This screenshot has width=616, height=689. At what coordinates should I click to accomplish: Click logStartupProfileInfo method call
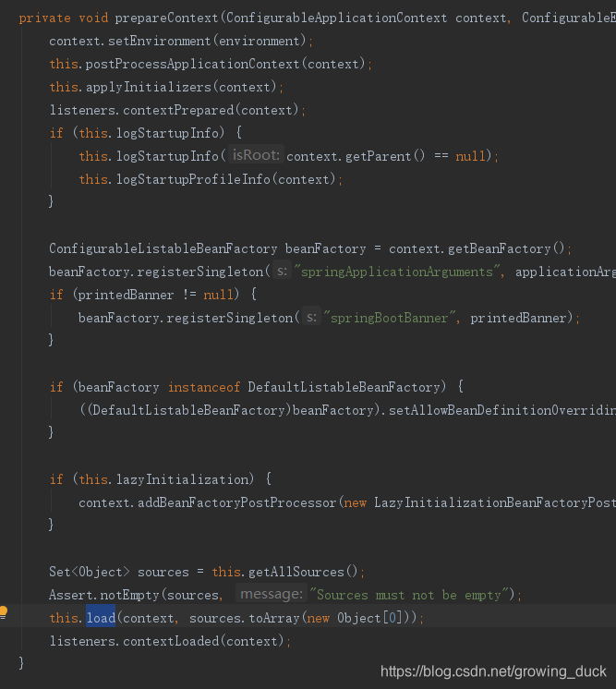click(193, 179)
